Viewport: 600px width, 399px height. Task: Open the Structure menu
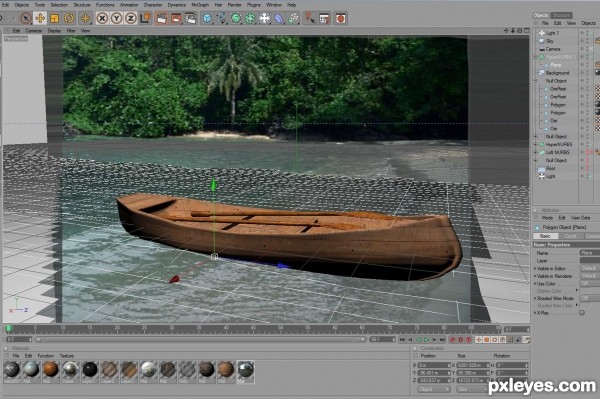point(82,5)
